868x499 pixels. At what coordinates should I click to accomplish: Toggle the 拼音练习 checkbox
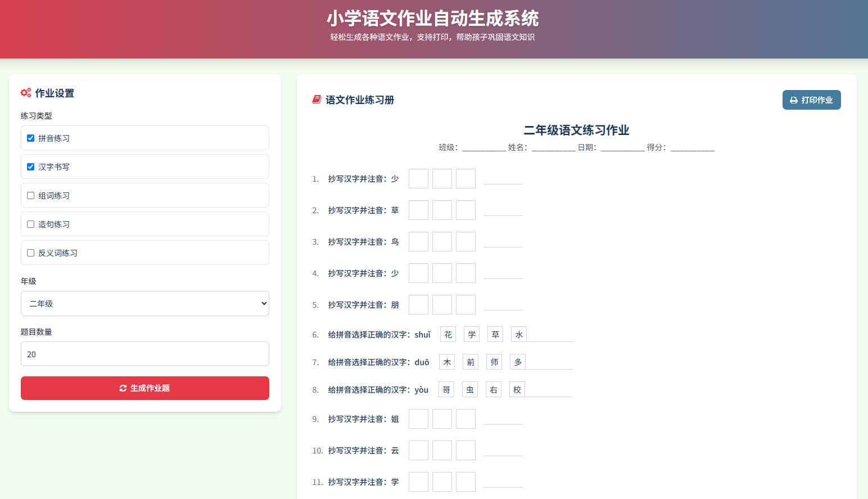(31, 138)
